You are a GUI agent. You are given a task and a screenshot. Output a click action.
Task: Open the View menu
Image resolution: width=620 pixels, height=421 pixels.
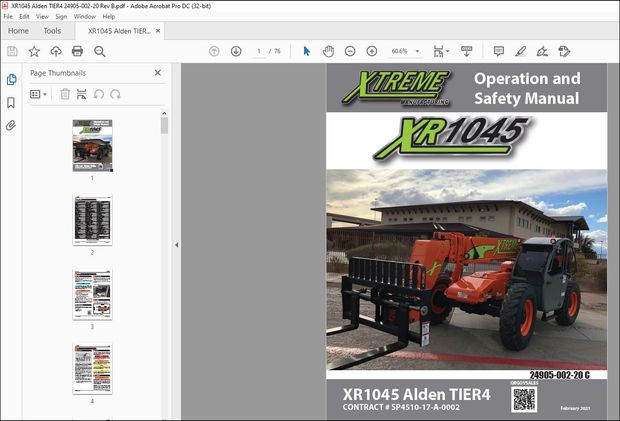(42, 16)
